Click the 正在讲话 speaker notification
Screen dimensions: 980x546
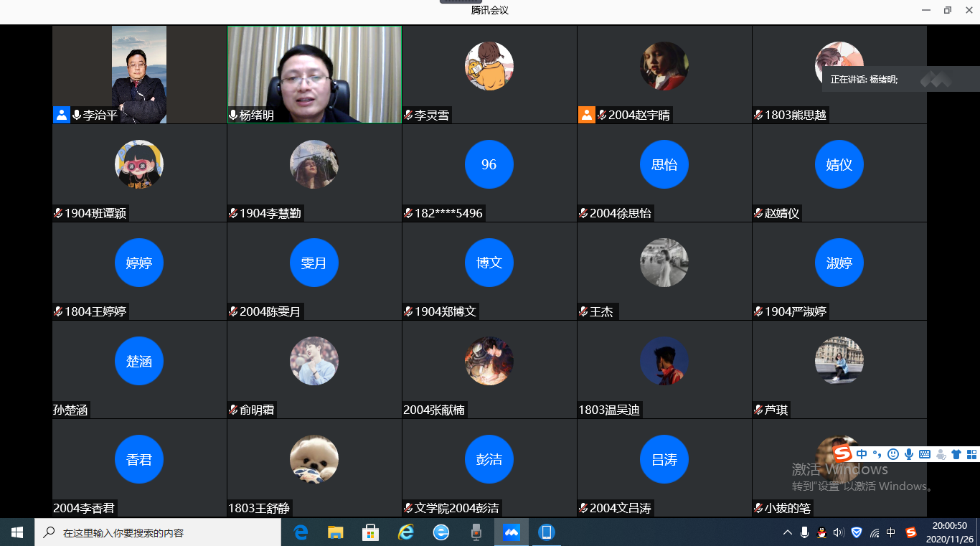[864, 80]
